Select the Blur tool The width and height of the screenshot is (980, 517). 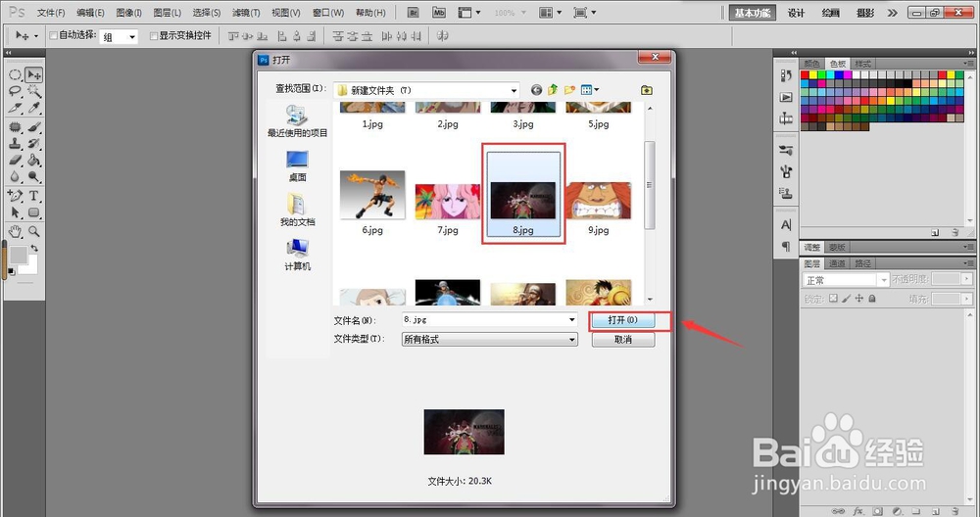[x=15, y=176]
